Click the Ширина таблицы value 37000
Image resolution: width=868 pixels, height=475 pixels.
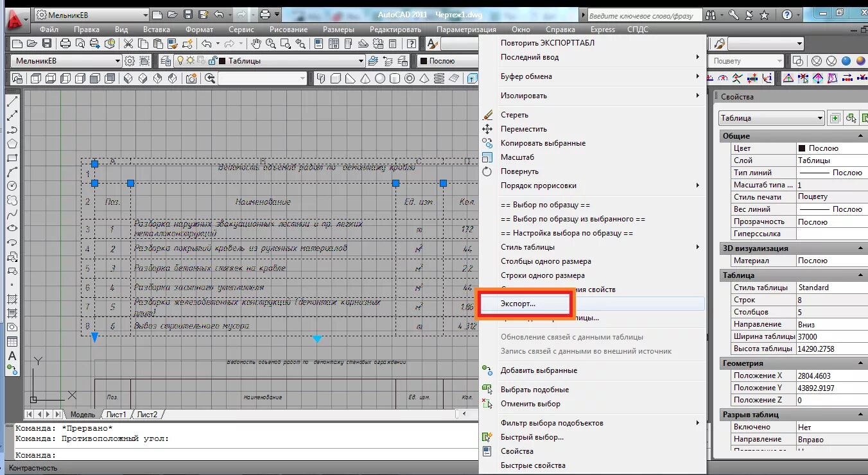click(831, 336)
